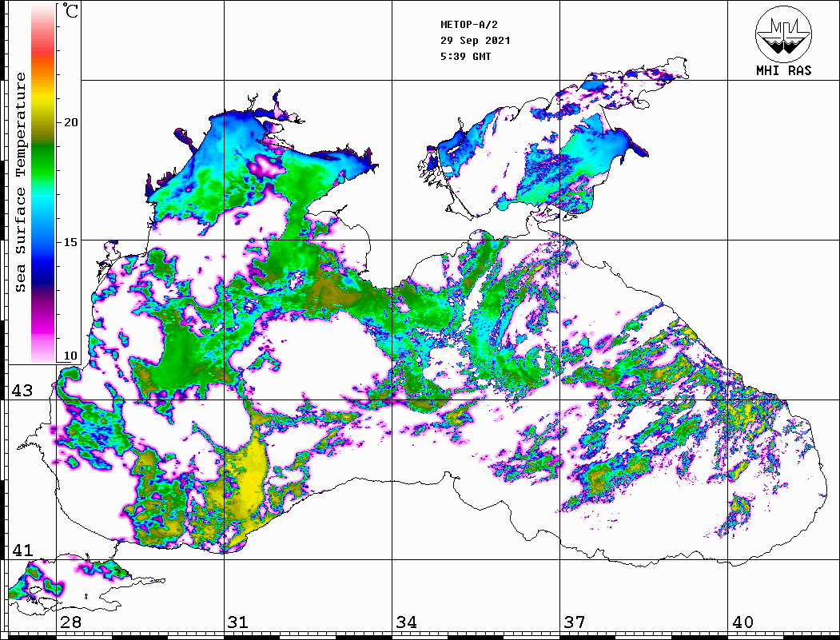Screen dimensions: 840x640
Task: Click the MHI RAS logo emblem
Action: click(x=783, y=34)
